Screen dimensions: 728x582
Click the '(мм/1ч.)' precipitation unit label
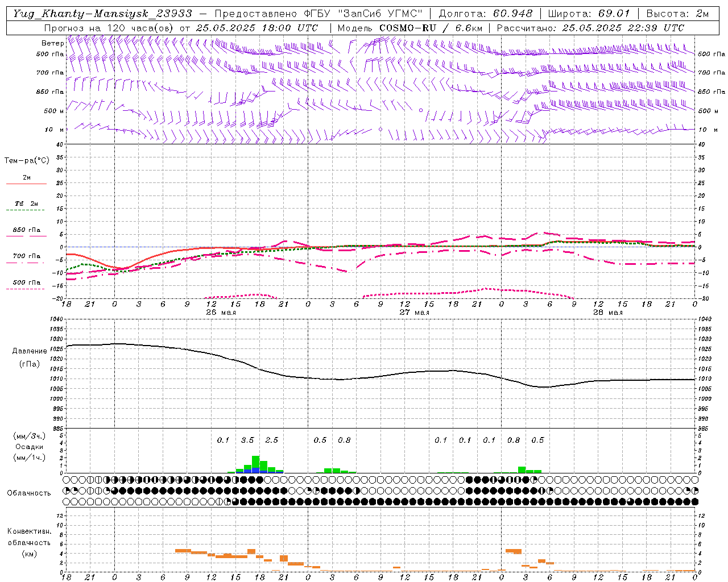29,458
